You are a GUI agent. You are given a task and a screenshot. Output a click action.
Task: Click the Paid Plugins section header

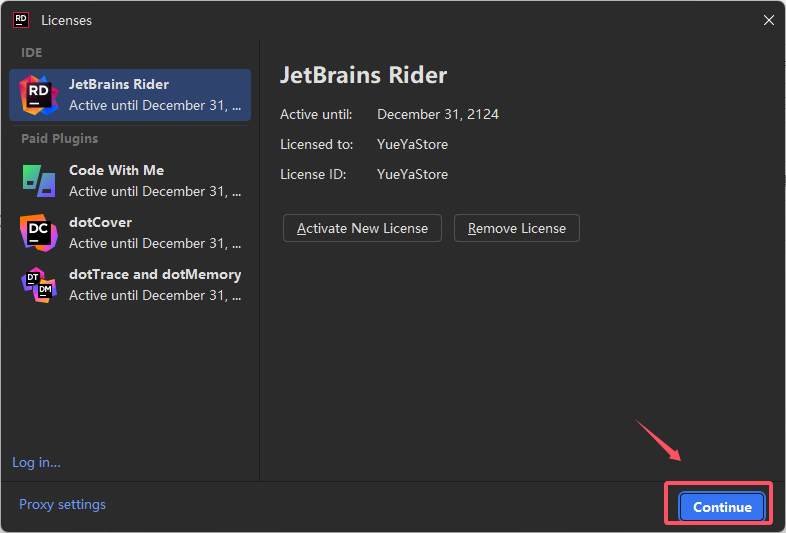60,139
